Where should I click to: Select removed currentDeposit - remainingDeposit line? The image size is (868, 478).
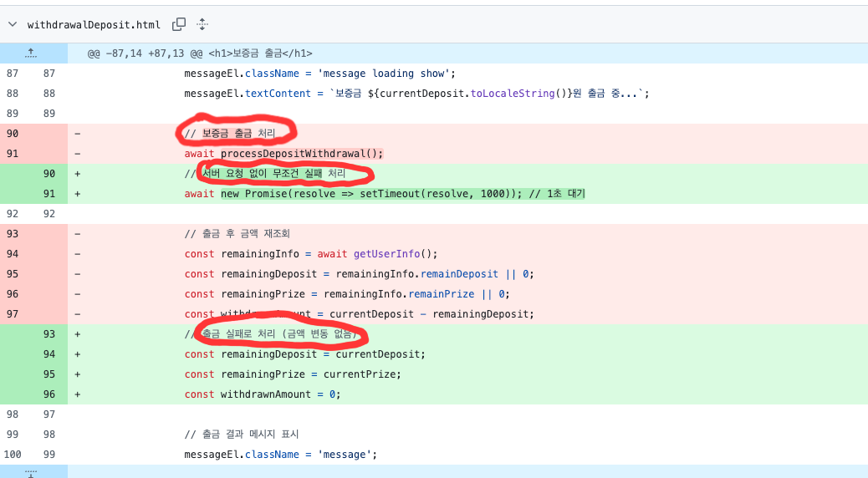[360, 314]
